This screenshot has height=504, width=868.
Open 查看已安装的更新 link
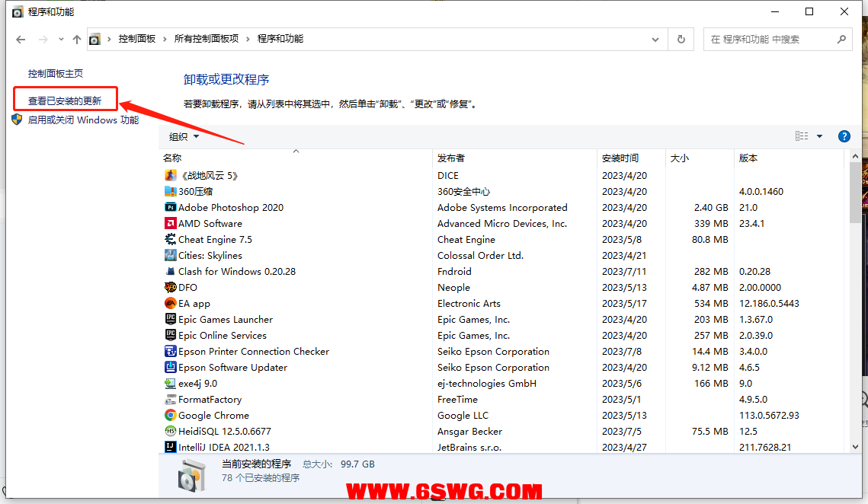tap(65, 100)
